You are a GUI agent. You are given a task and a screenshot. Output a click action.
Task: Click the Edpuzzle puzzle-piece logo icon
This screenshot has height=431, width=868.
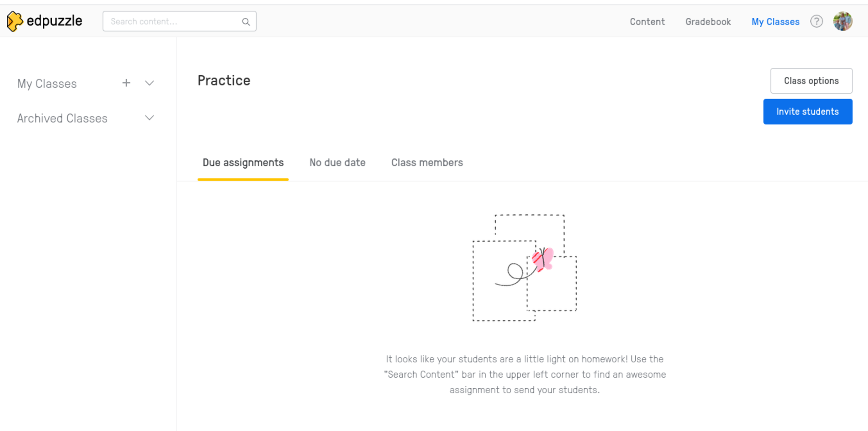coord(14,21)
